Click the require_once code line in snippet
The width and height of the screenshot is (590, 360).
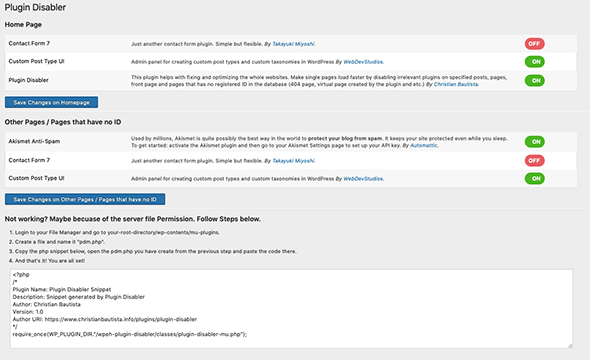pyautogui.click(x=130, y=334)
